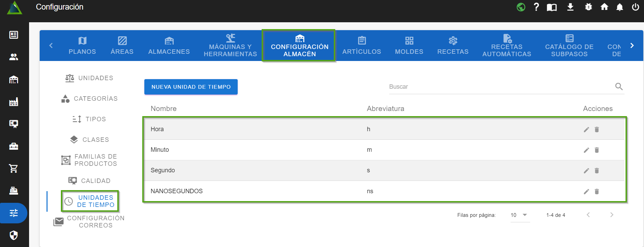644x247 pixels.
Task: Open notifications bell icon
Action: click(x=619, y=7)
